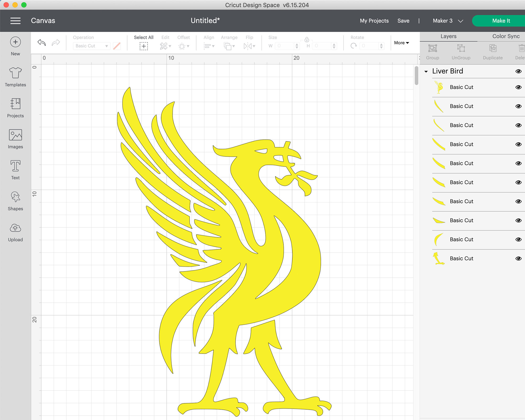Viewport: 525px width, 420px height.
Task: Open the Maker 3 machine dropdown
Action: 448,21
